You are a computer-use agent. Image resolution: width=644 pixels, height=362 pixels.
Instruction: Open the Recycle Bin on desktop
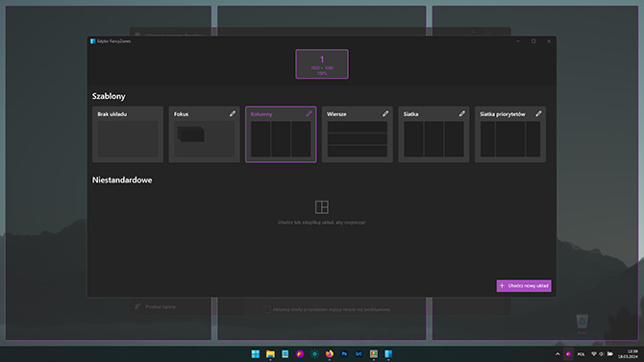pyautogui.click(x=582, y=324)
